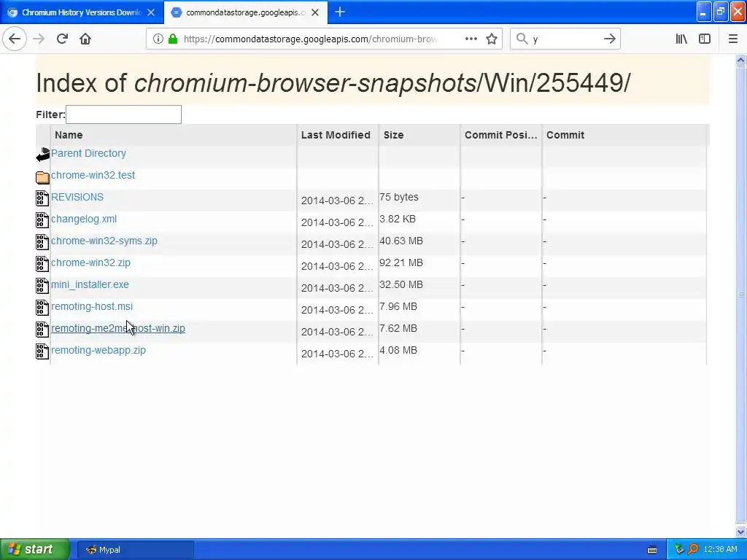Image resolution: width=747 pixels, height=560 pixels.
Task: Click the keyboard icon in taskbar
Action: point(652,550)
